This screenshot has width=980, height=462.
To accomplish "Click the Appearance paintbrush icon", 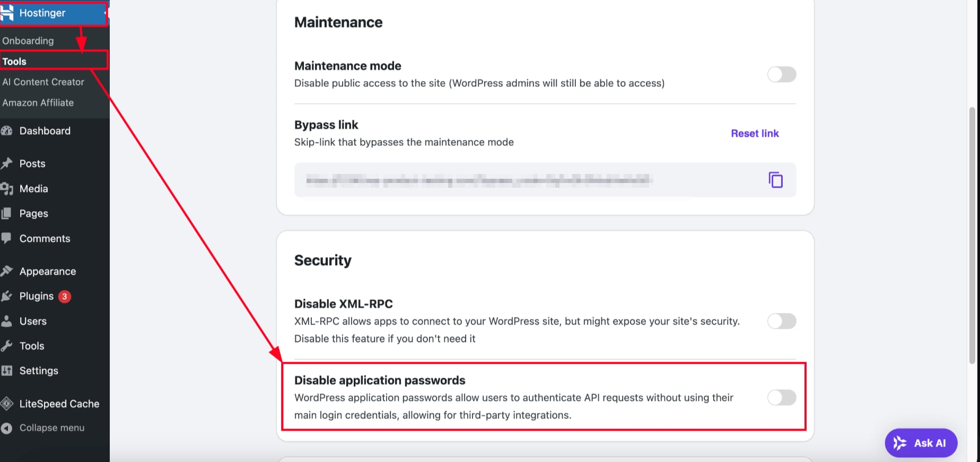I will [7, 272].
